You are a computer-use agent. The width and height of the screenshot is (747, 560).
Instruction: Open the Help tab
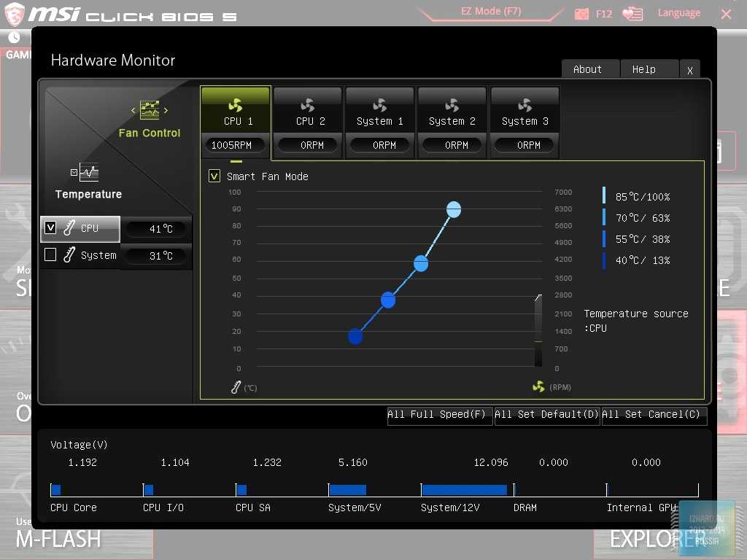(643, 69)
